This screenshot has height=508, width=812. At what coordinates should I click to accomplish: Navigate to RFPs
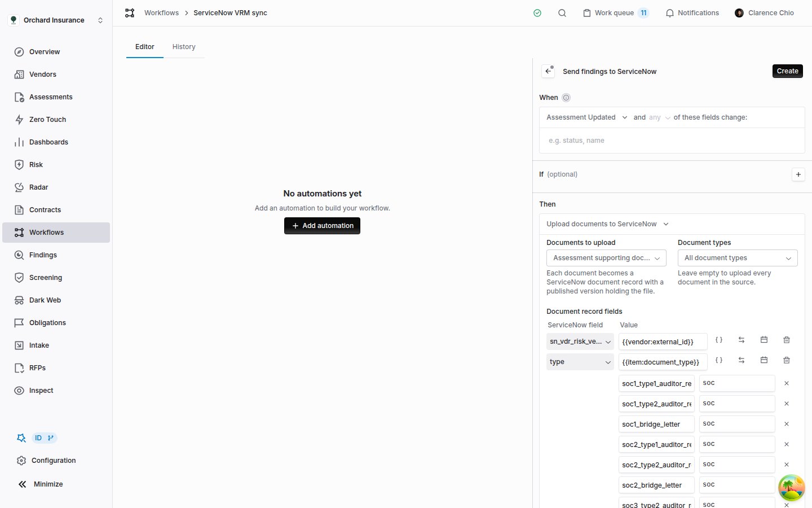point(56,368)
